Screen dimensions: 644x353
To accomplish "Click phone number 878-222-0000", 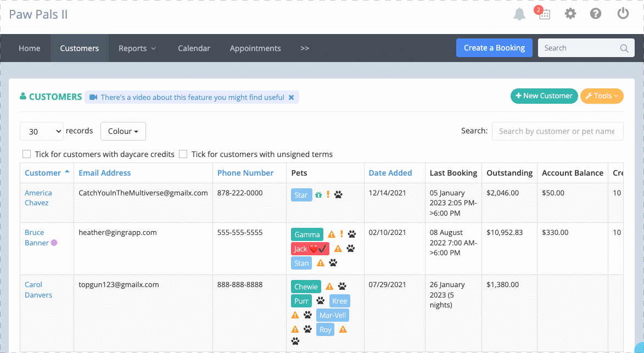I will (240, 193).
